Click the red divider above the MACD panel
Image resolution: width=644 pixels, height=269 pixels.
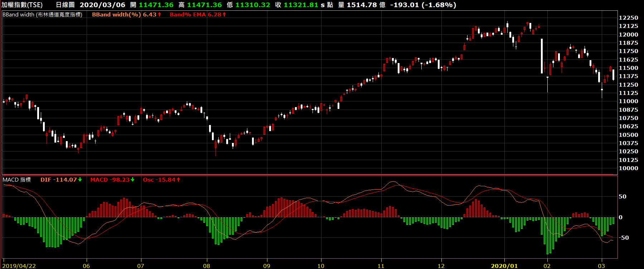point(310,175)
